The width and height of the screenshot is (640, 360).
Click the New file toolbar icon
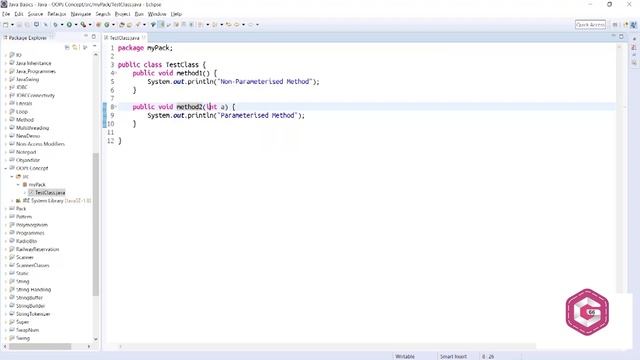6,25
